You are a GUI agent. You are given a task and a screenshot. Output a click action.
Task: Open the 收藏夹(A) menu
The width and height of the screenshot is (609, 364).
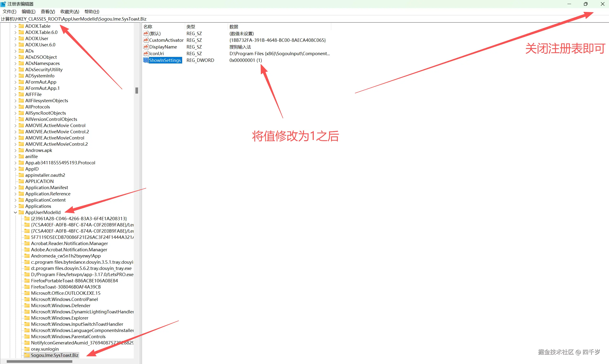(x=70, y=11)
